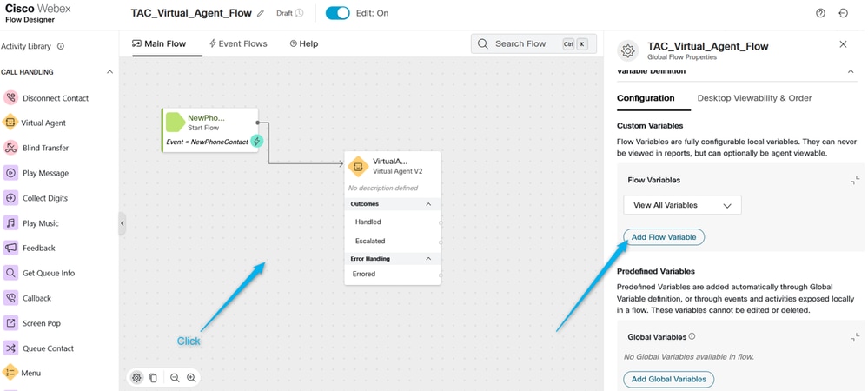
Task: Click the Search Flow input field
Action: (x=533, y=43)
